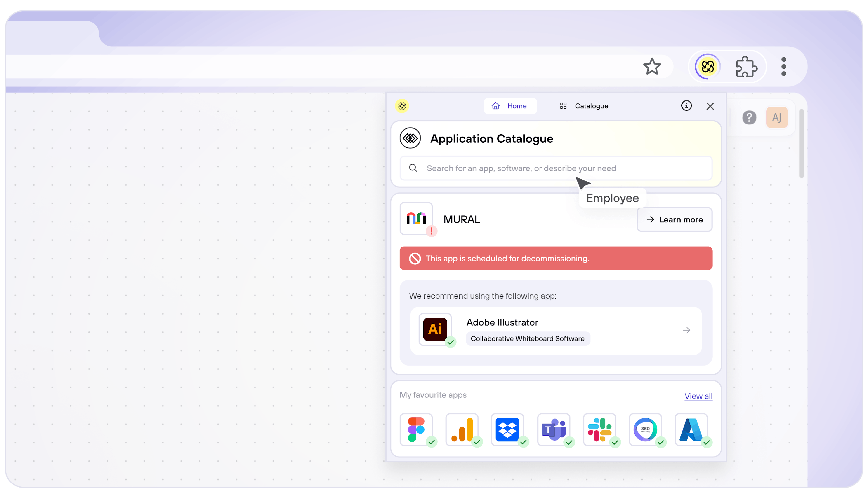Click the AJ user avatar
868x497 pixels.
776,118
